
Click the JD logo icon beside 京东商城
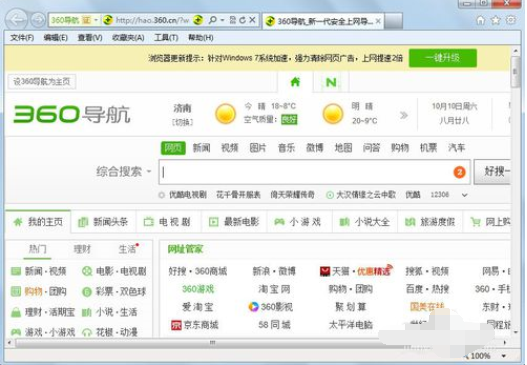pos(176,325)
